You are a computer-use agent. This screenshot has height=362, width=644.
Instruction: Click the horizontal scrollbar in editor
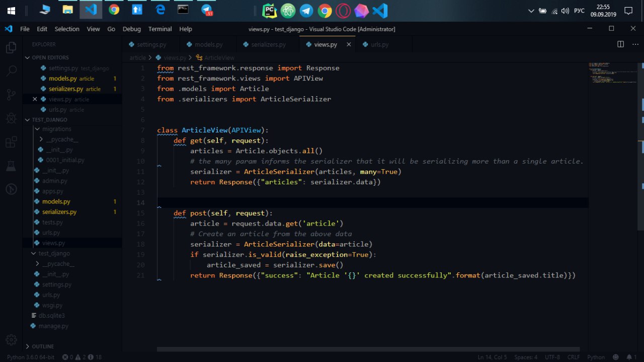coord(368,349)
